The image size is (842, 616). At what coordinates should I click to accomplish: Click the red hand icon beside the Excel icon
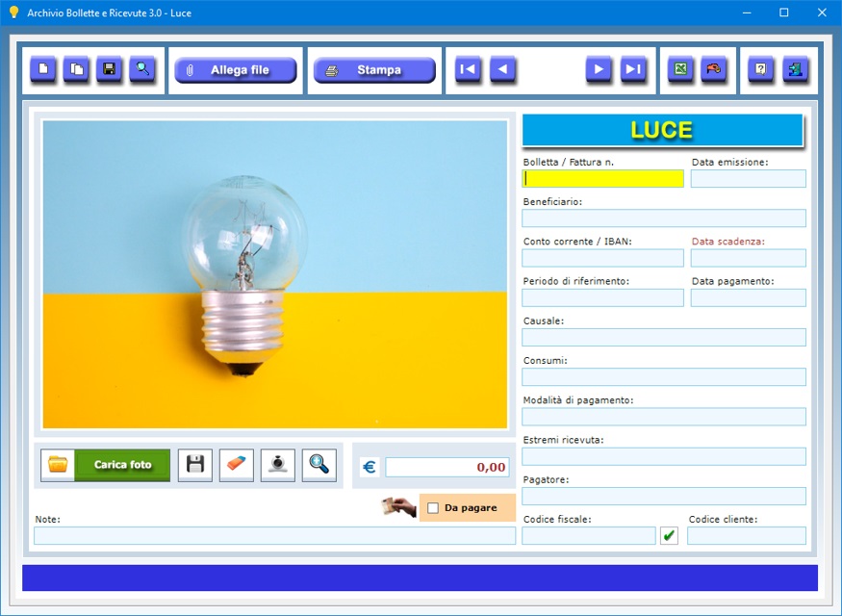click(714, 69)
